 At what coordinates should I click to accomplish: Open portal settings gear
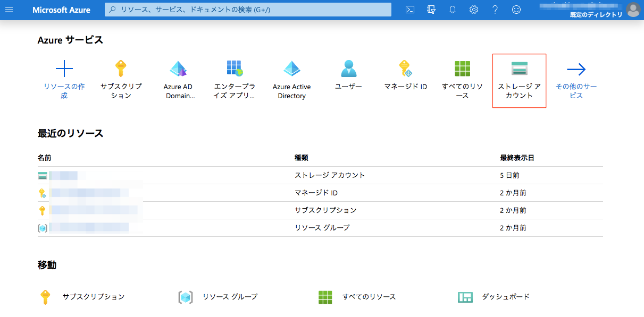click(x=474, y=10)
